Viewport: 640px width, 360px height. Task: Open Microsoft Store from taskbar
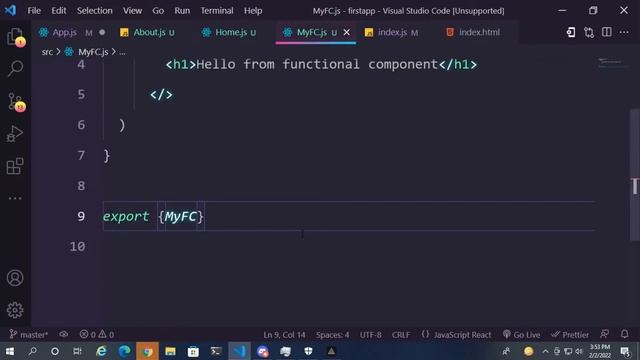193,351
